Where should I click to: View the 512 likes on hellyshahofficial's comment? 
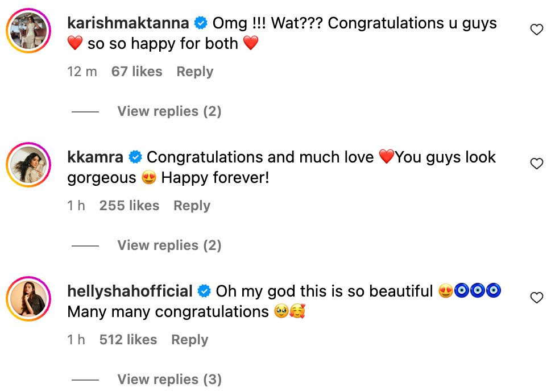point(128,340)
